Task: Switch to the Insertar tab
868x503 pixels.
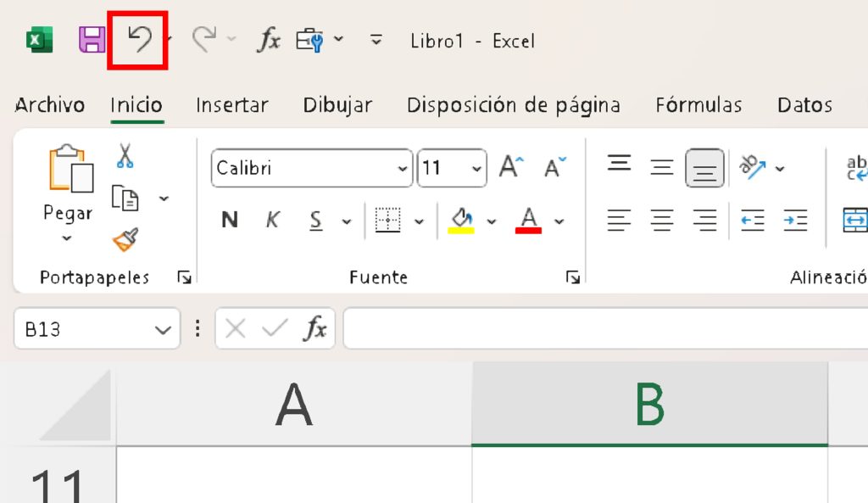Action: [231, 105]
